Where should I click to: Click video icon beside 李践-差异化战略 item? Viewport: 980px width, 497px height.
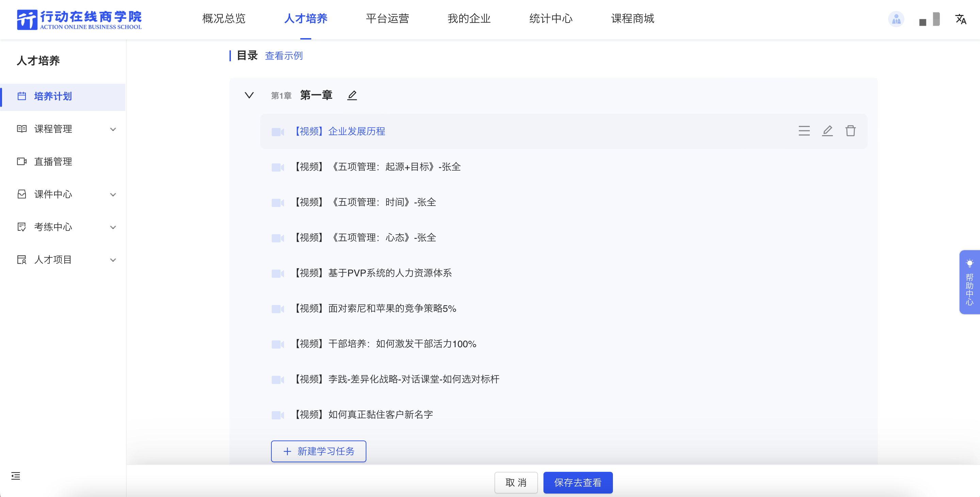point(278,380)
